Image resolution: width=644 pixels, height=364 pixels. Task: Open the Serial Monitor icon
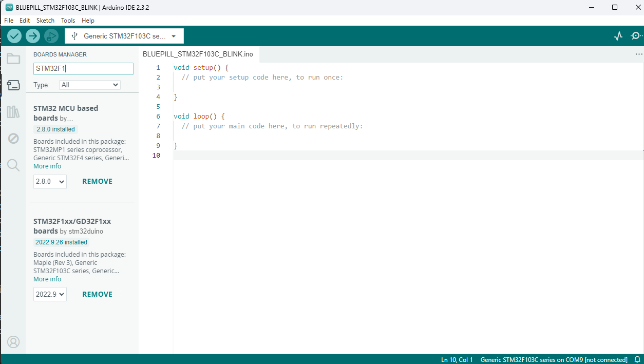click(636, 36)
